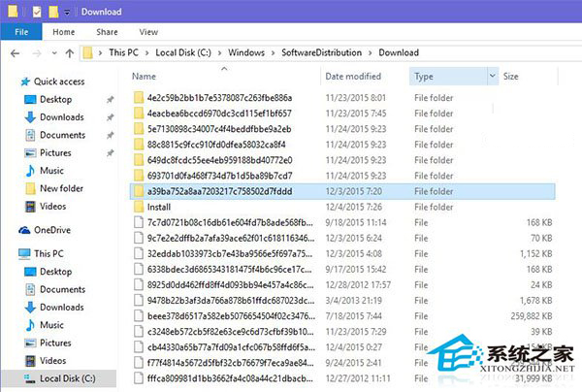Sort by Date modified column header
The height and width of the screenshot is (392, 582).
coord(353,77)
